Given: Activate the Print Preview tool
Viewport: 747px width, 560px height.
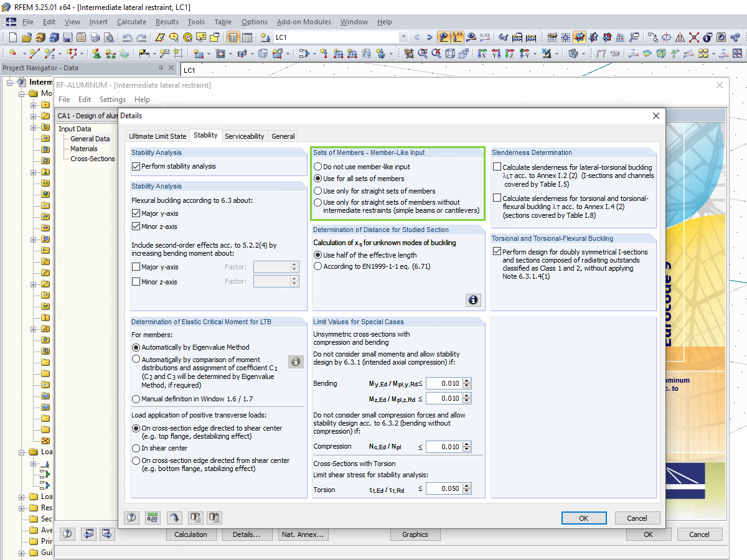Looking at the screenshot, I should 110,37.
